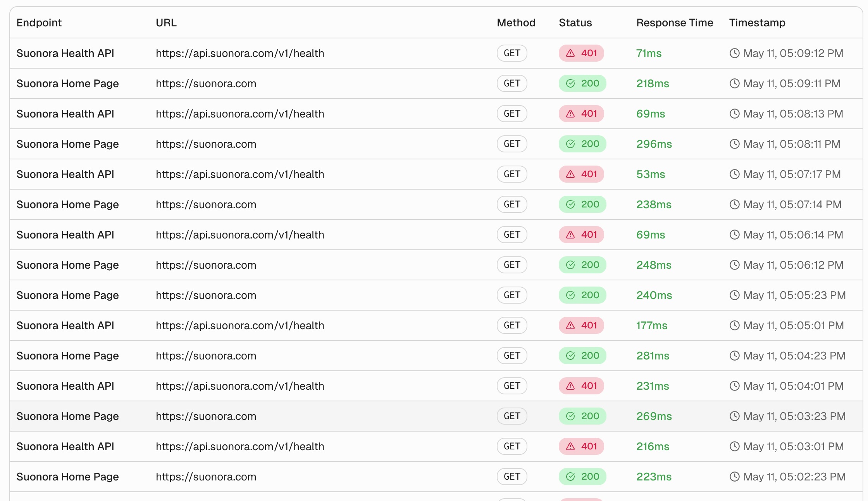Open suonora.com URL in the 05:05:23 PM row

(206, 295)
